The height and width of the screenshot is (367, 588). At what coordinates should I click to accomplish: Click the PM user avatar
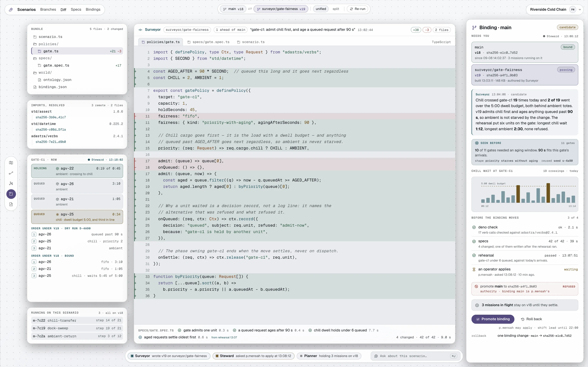click(573, 10)
